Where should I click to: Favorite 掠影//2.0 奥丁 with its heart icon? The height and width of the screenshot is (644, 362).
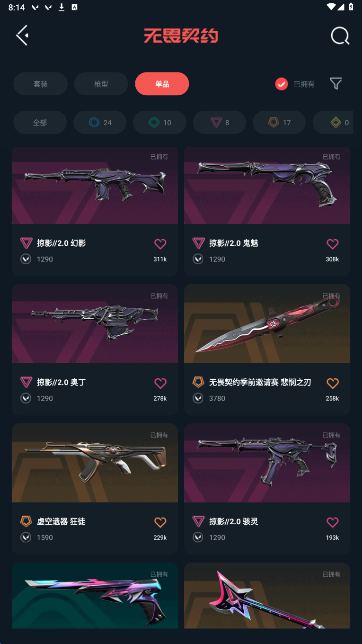point(160,383)
